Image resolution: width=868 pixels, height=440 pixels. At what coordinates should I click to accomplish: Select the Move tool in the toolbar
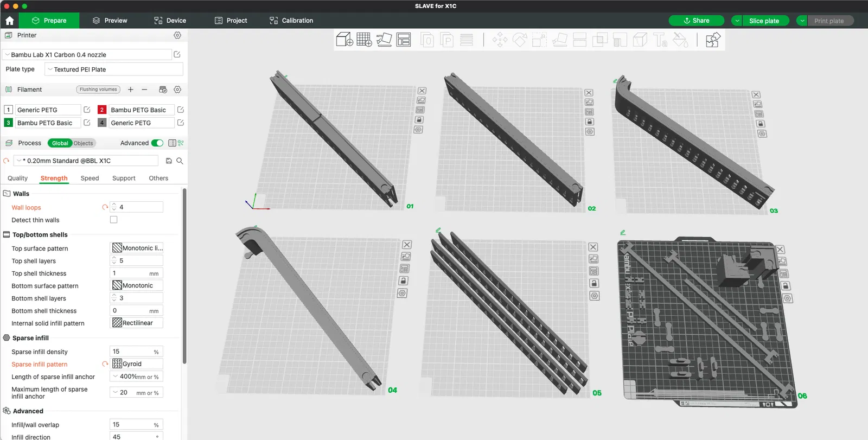[500, 40]
